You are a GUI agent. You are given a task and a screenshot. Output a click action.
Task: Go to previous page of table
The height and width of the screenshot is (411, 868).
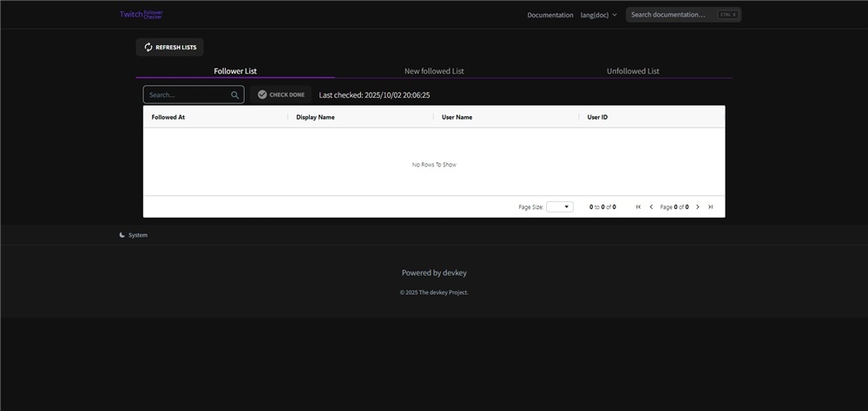pos(651,207)
